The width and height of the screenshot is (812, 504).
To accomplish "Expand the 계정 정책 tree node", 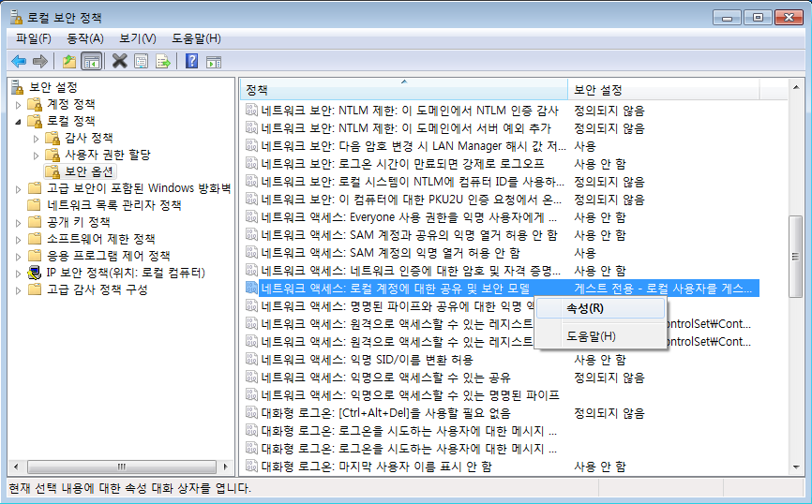I will pyautogui.click(x=20, y=104).
